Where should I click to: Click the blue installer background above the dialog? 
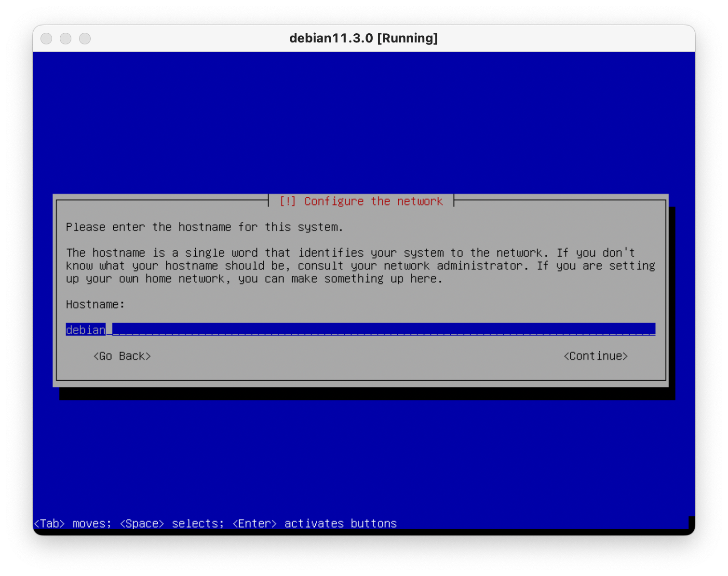364,121
